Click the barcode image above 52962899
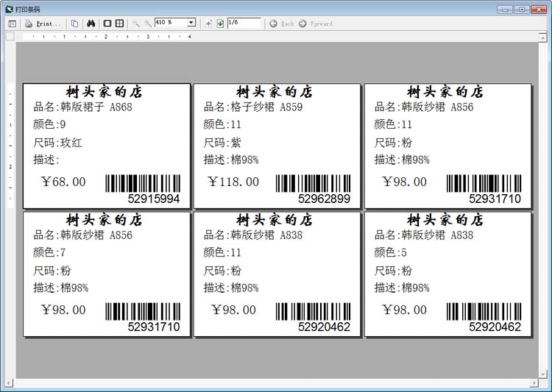The width and height of the screenshot is (552, 392). click(x=314, y=183)
